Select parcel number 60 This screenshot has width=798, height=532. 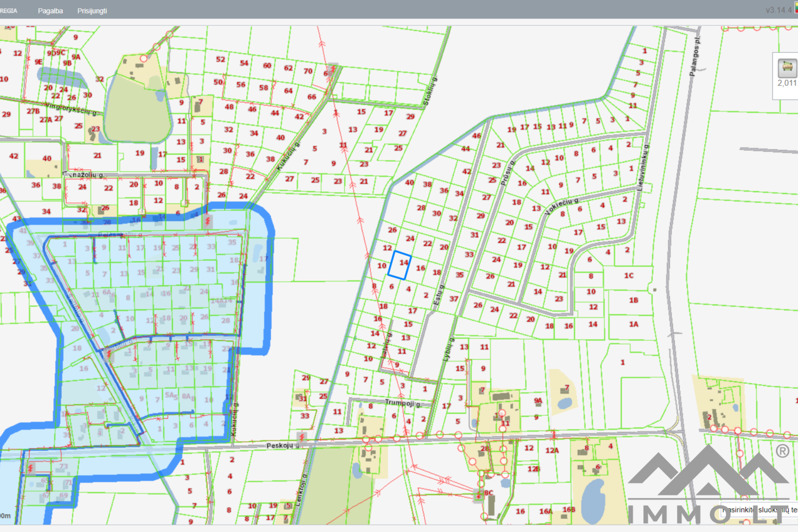(267, 66)
